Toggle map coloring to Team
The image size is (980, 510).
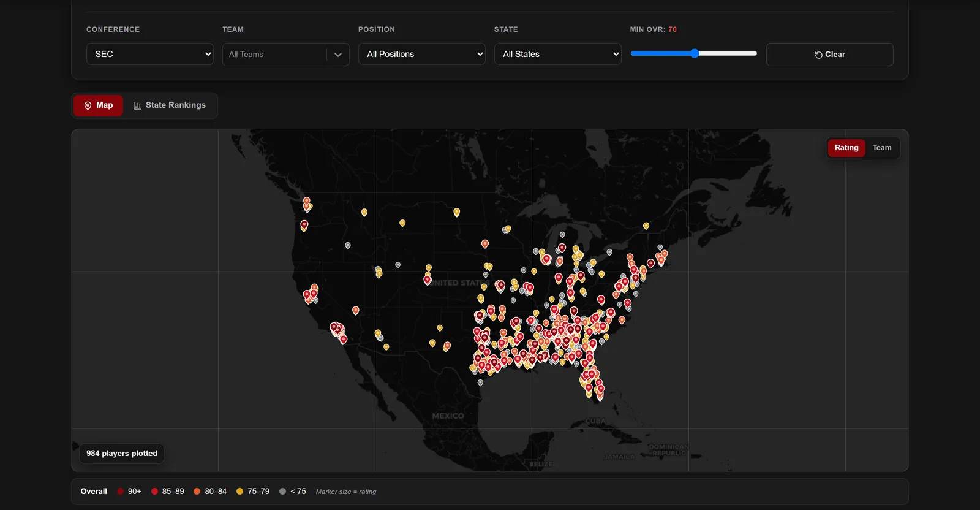tap(881, 148)
